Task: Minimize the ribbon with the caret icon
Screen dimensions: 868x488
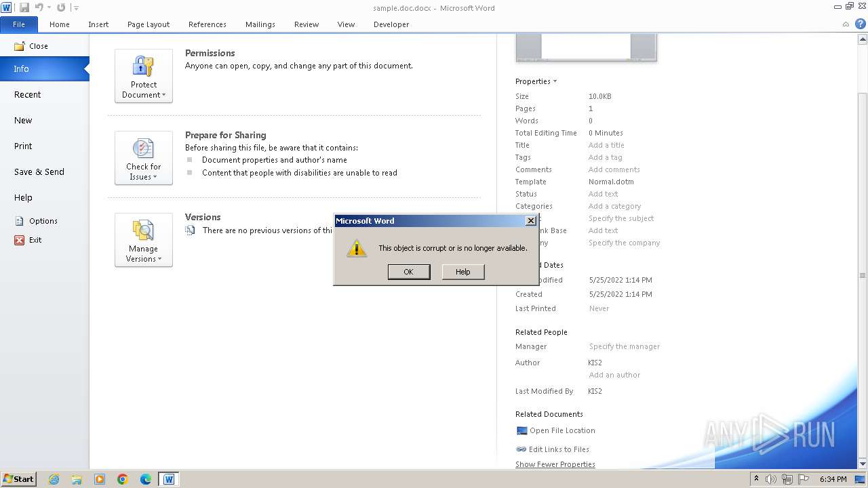Action: [x=846, y=24]
